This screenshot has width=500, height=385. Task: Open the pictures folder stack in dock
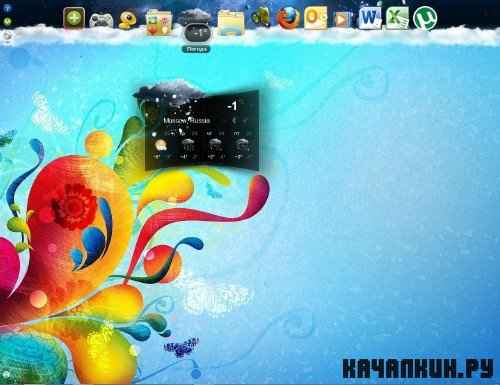pos(159,22)
